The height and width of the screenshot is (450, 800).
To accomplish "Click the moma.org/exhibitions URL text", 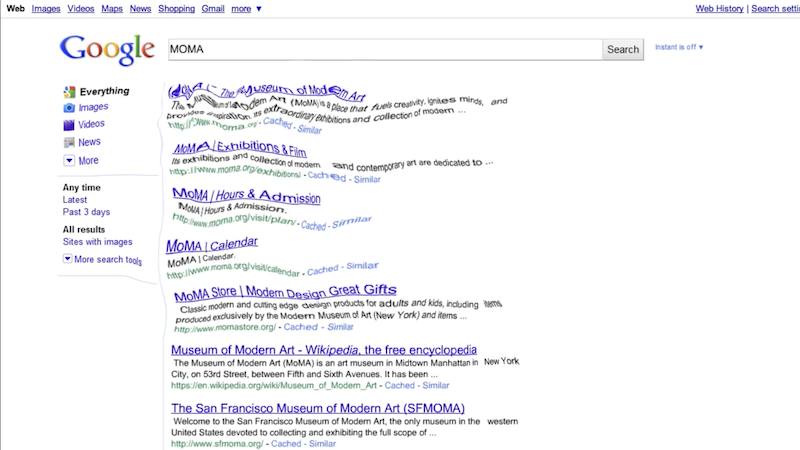I will click(235, 171).
